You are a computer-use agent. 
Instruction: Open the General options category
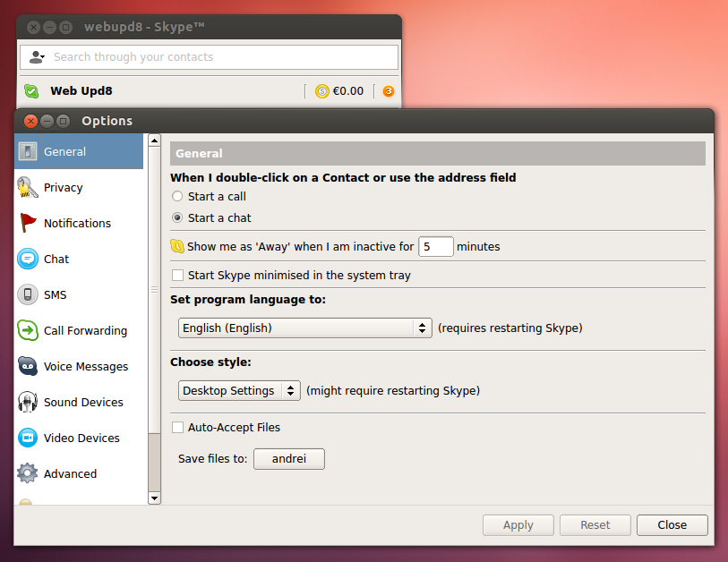click(79, 151)
